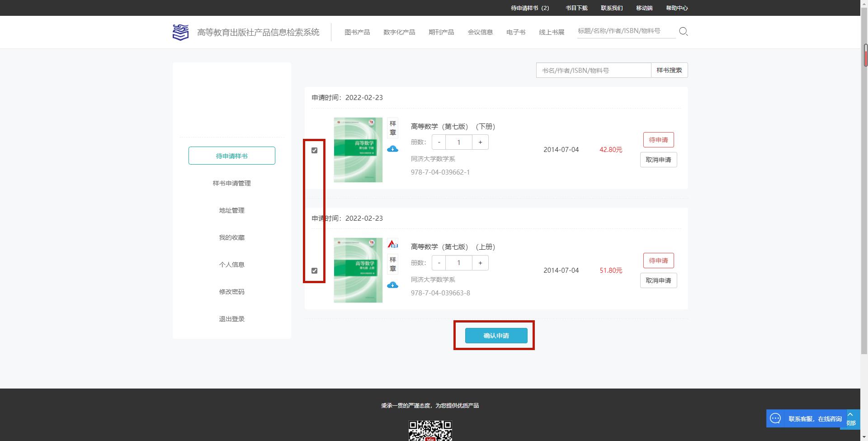Select the 待申请样书 sidebar tab
Screen dimensions: 868x441
tap(231, 155)
